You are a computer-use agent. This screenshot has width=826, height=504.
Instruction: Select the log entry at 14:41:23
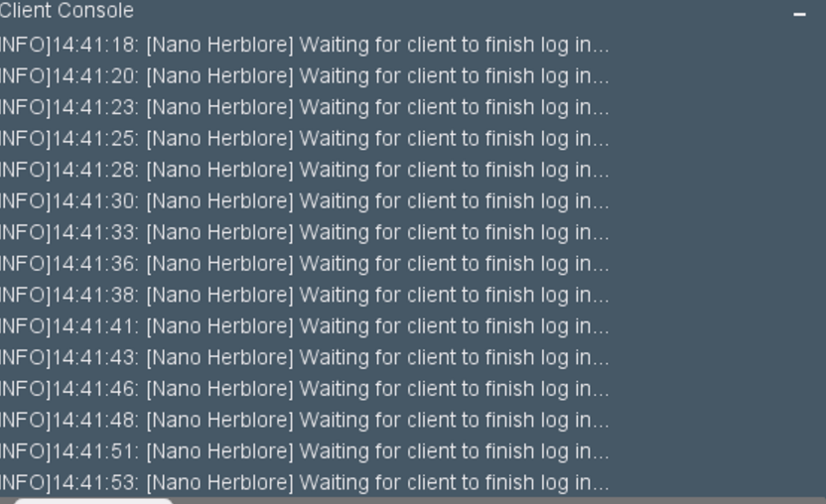305,107
